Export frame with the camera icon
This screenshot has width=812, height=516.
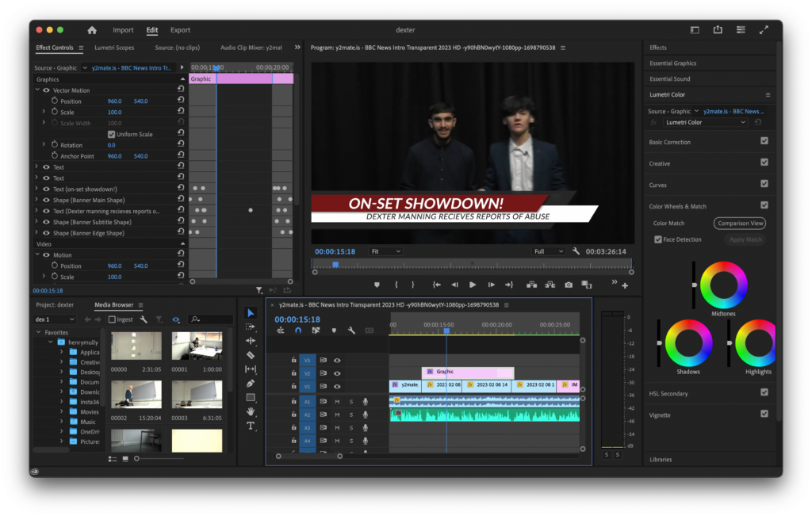569,285
